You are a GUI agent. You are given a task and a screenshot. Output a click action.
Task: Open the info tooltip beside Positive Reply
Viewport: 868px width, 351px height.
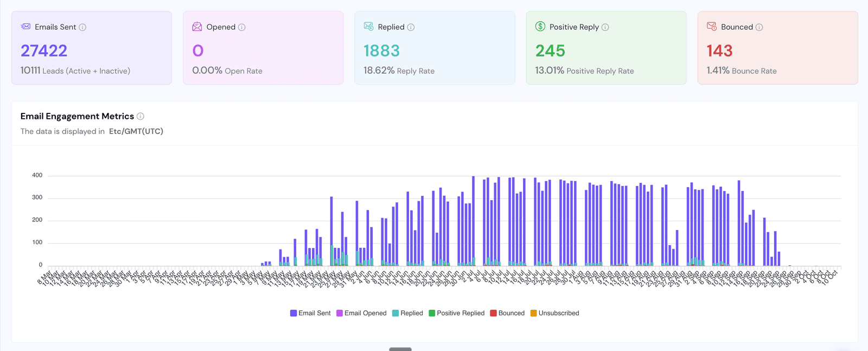point(605,27)
